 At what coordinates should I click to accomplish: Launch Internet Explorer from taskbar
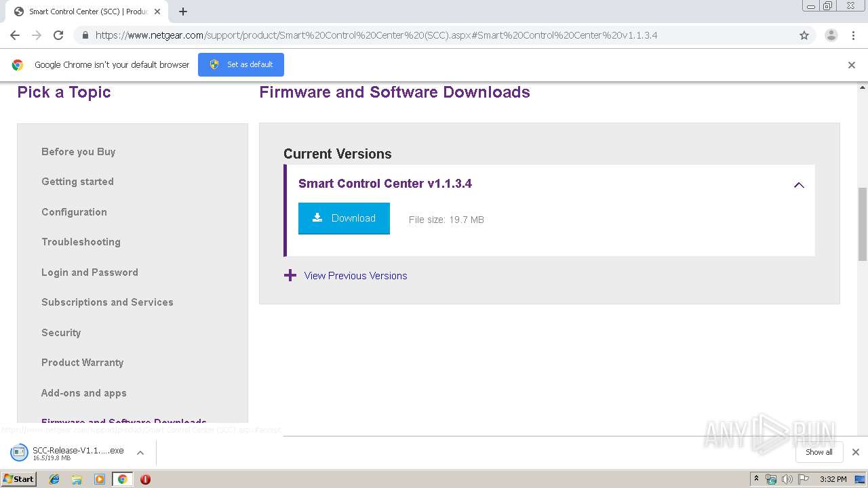(x=54, y=479)
